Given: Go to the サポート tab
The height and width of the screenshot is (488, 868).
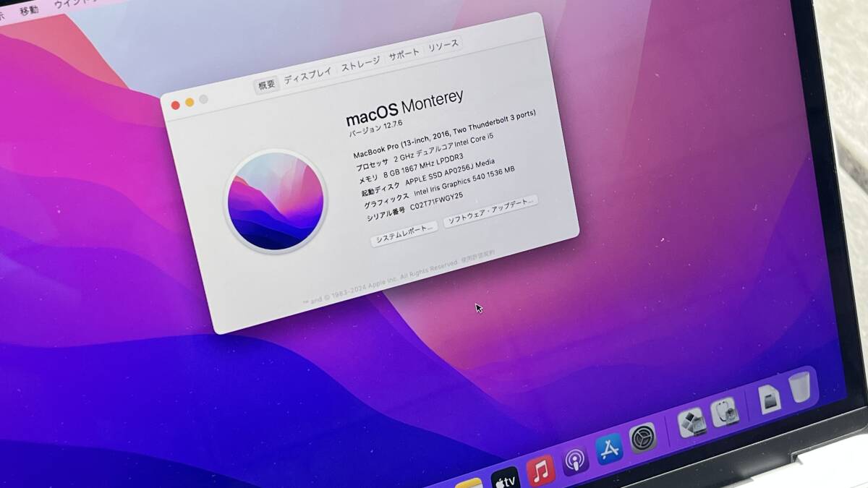Looking at the screenshot, I should click(x=404, y=53).
